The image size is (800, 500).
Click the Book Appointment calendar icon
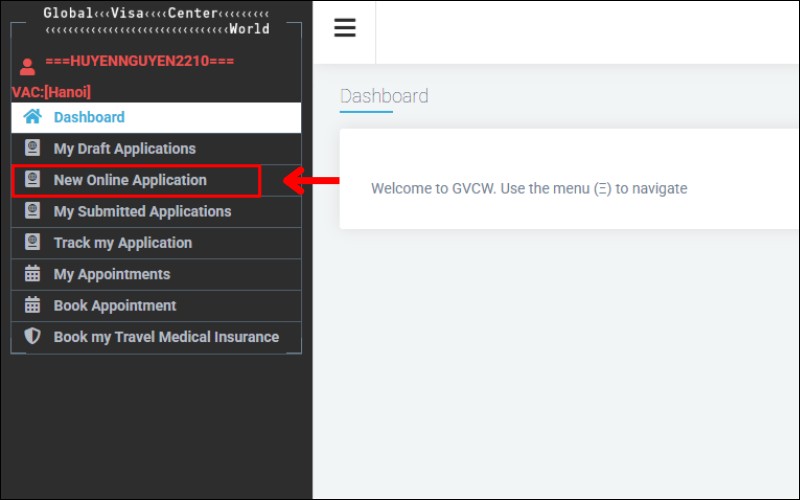tap(32, 305)
